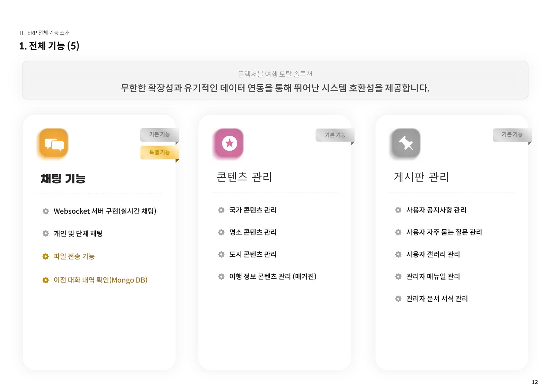Click text 이전 대화 내역 확인(Mongo DB)
The height and width of the screenshot is (392, 554).
click(x=100, y=280)
